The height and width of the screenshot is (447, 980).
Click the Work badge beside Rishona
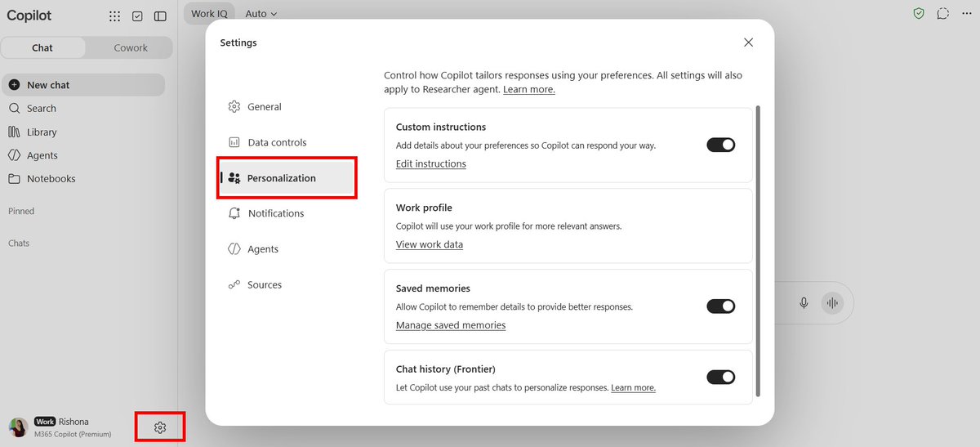tap(45, 422)
